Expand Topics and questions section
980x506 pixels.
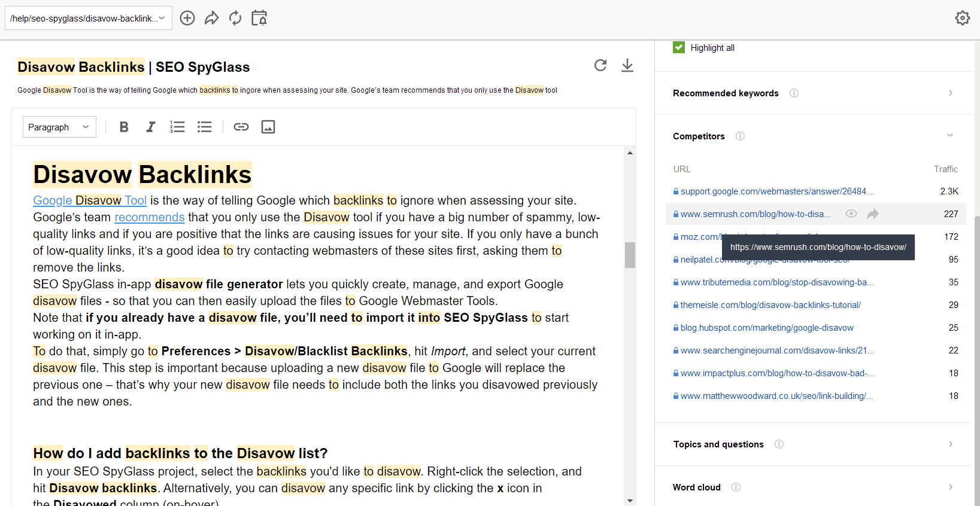click(x=950, y=444)
